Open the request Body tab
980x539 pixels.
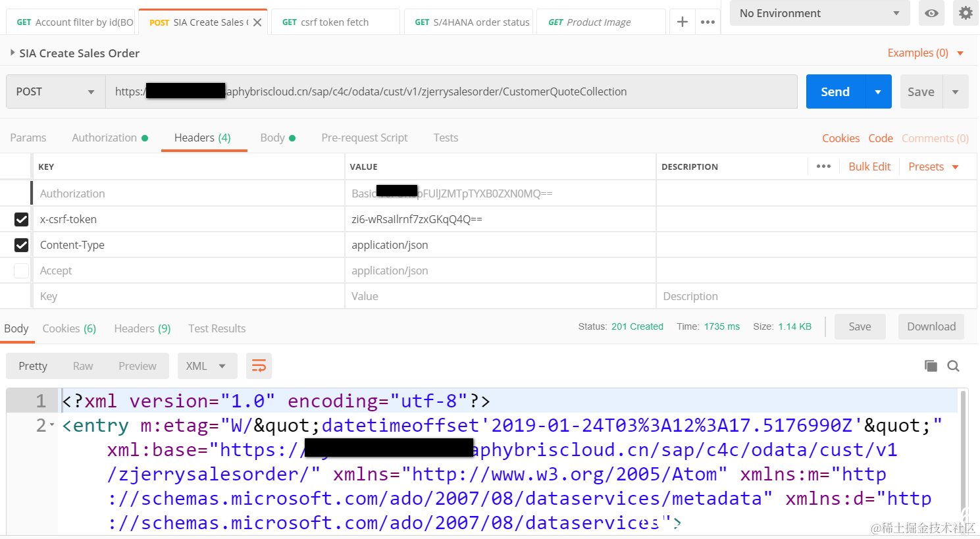pos(278,138)
